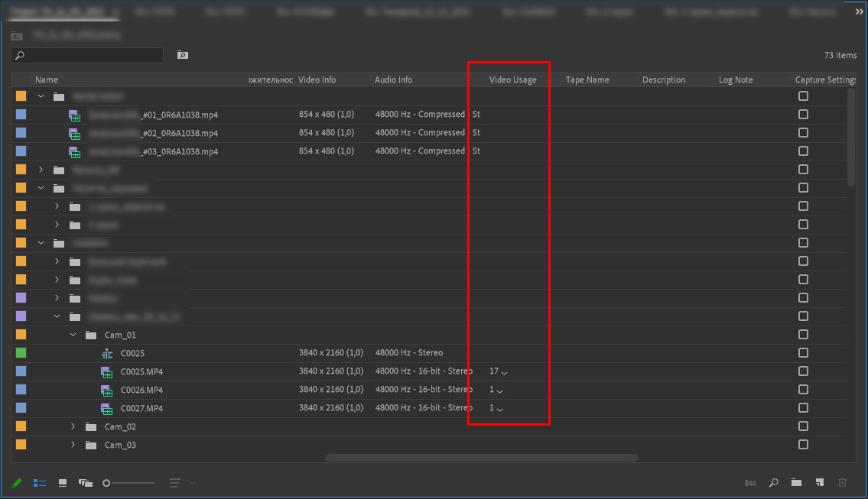Click the search-in-bins icon beside the search field
868x499 pixels.
tap(182, 55)
